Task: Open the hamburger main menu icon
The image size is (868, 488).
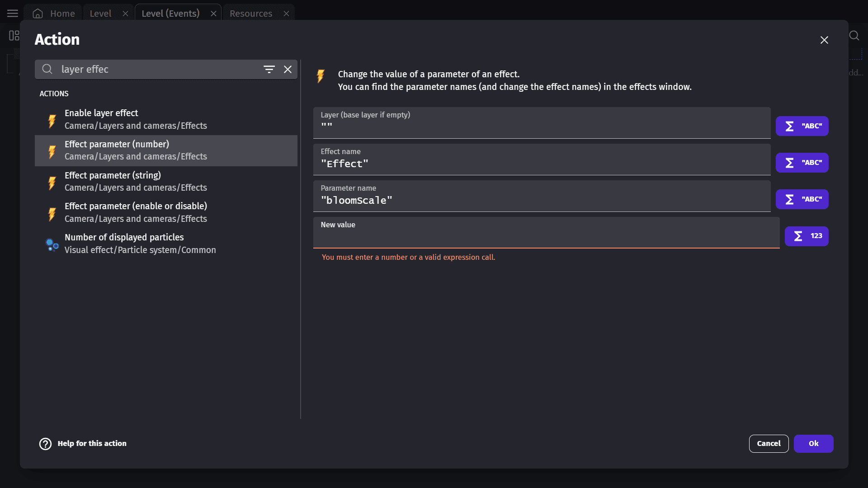Action: click(x=13, y=14)
